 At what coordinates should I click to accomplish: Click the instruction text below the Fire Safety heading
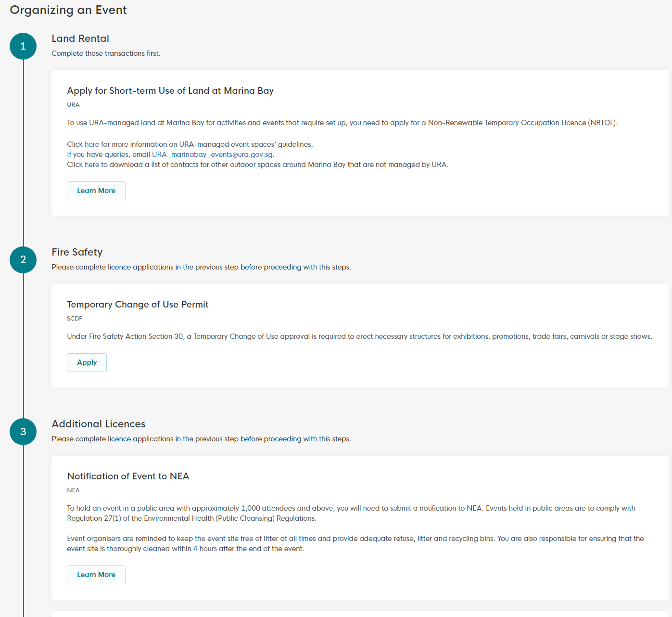pos(201,267)
